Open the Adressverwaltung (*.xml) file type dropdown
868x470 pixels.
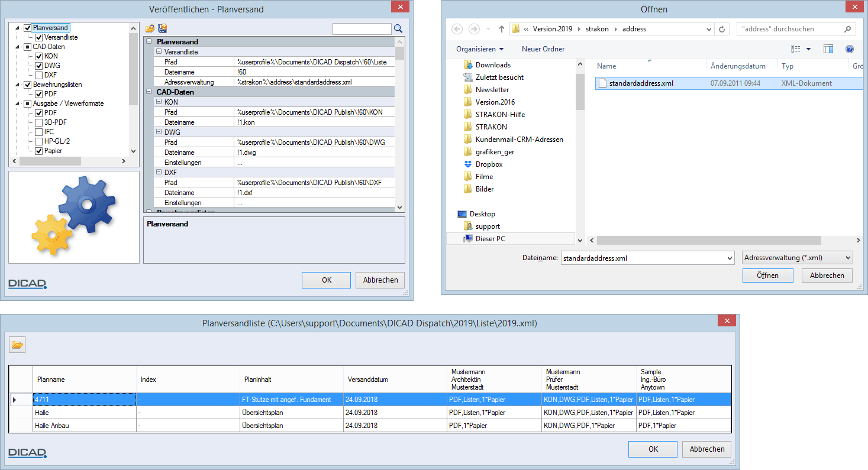point(797,258)
